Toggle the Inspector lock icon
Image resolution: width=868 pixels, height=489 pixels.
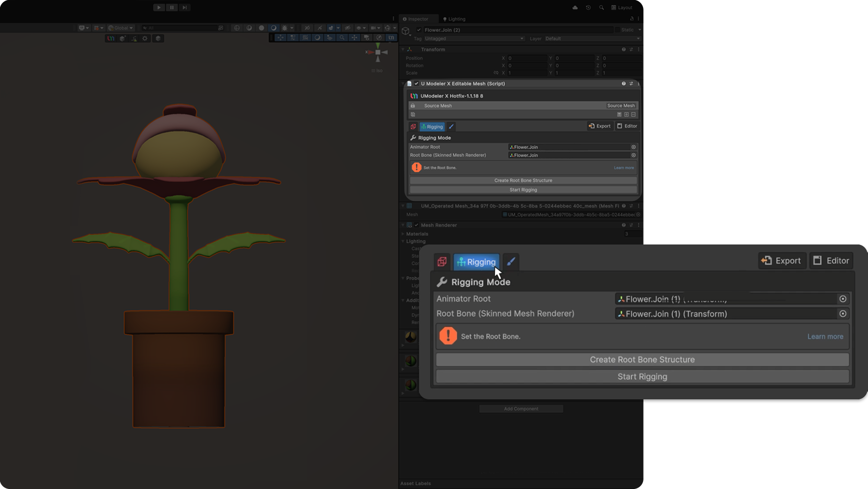point(632,19)
